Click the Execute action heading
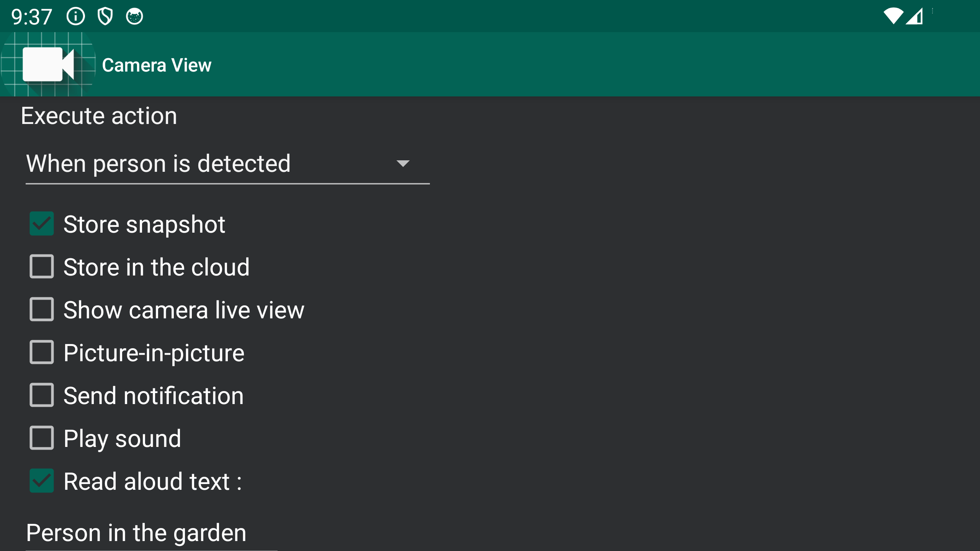The height and width of the screenshot is (551, 980). [99, 116]
